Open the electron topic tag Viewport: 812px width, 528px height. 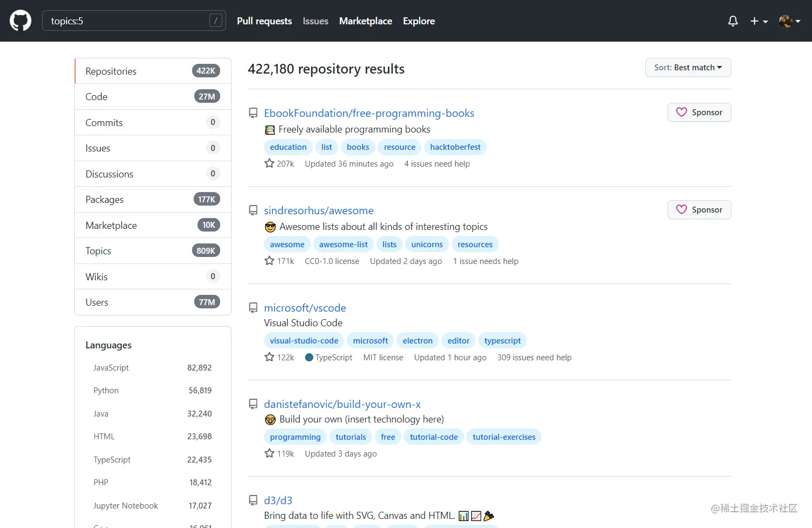(x=418, y=341)
